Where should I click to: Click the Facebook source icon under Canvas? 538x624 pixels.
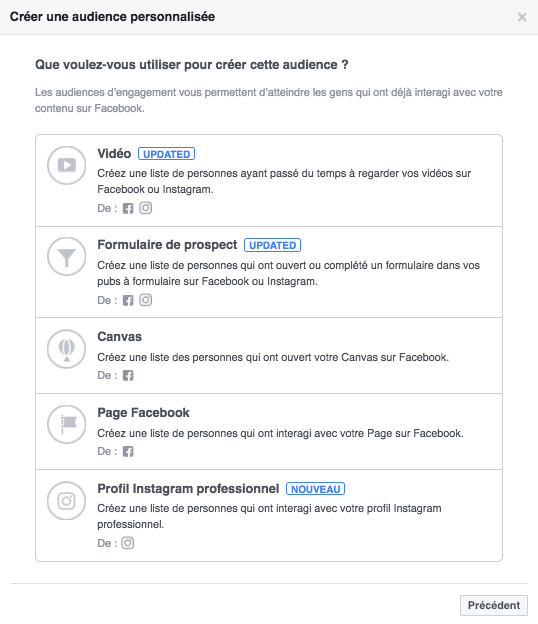(x=128, y=375)
